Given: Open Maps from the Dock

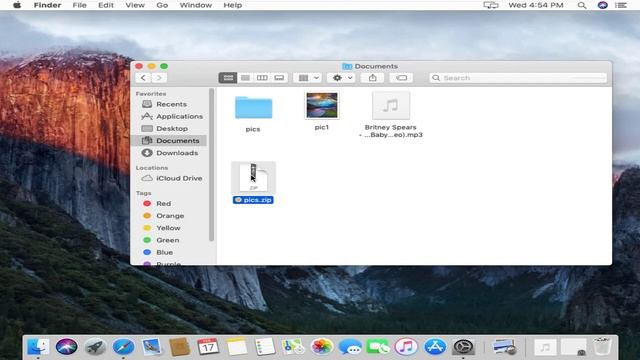Looking at the screenshot, I should coord(293,347).
